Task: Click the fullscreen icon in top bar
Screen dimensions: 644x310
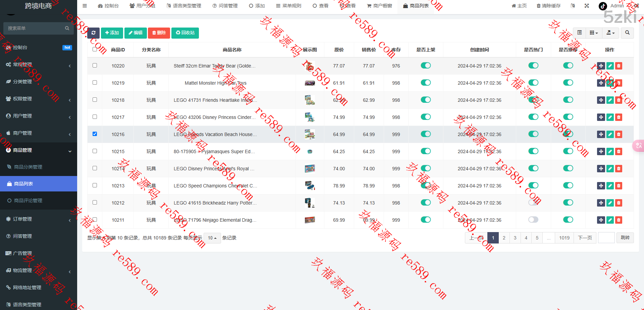Action: (x=587, y=6)
